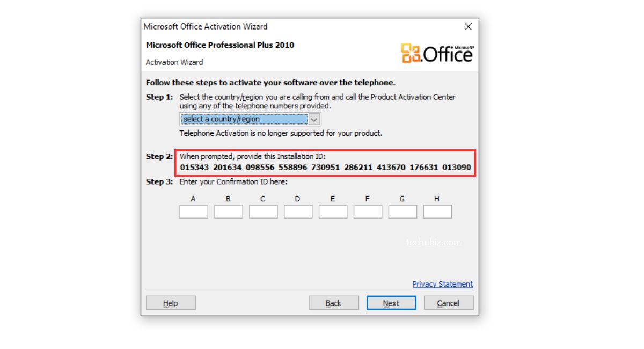Screen dimensions: 644x349
Task: Click Installation ID group 013090
Action: (457, 168)
